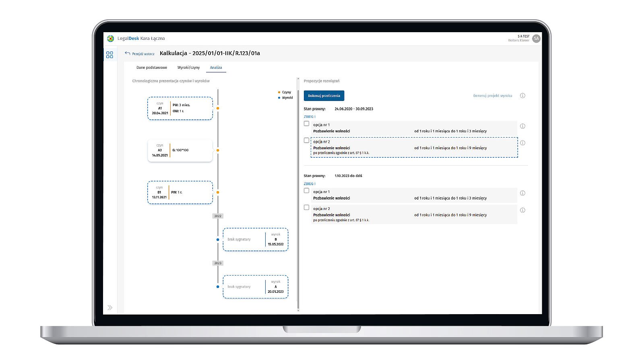Open the dashboard grid icon in sidebar

(x=109, y=55)
